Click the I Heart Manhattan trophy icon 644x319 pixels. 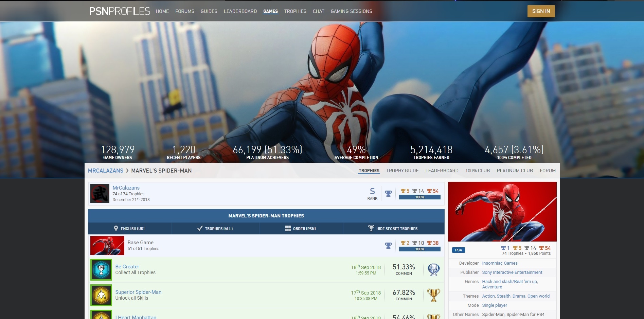[x=101, y=315]
